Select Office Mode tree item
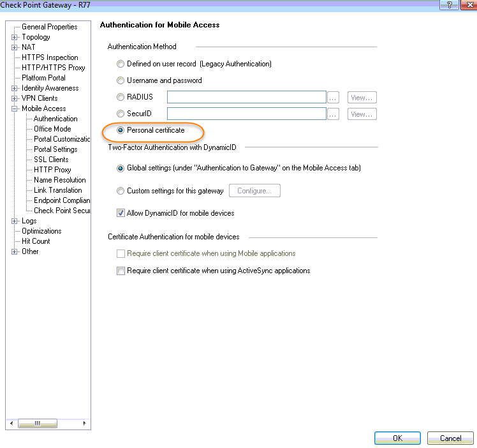This screenshot has width=477, height=448. click(52, 129)
